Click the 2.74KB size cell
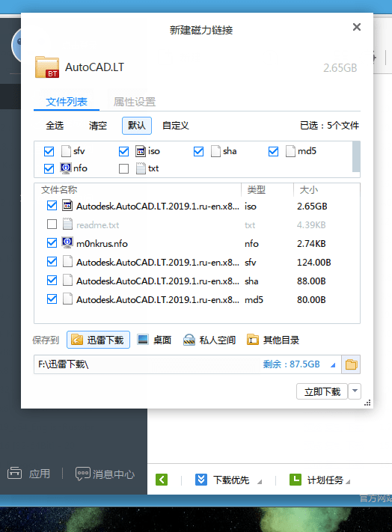Viewport: 392px width, 532px height. coord(311,244)
